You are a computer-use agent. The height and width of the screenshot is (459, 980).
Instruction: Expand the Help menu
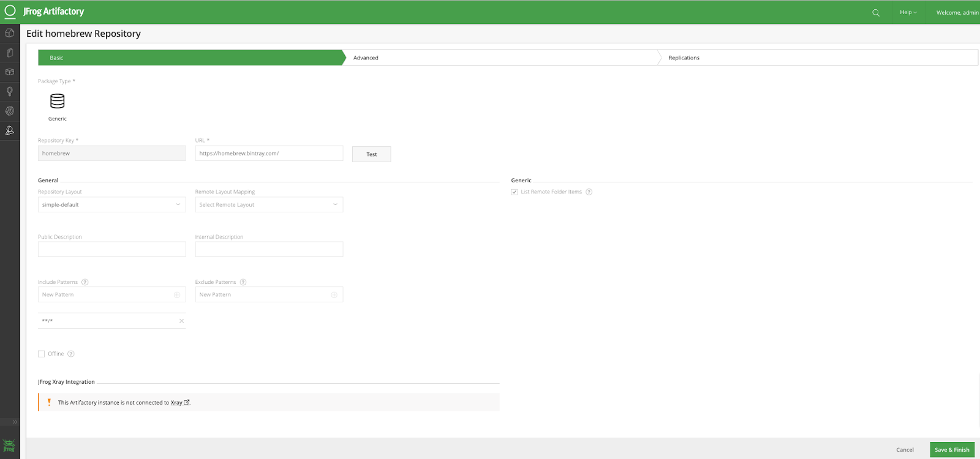(908, 12)
